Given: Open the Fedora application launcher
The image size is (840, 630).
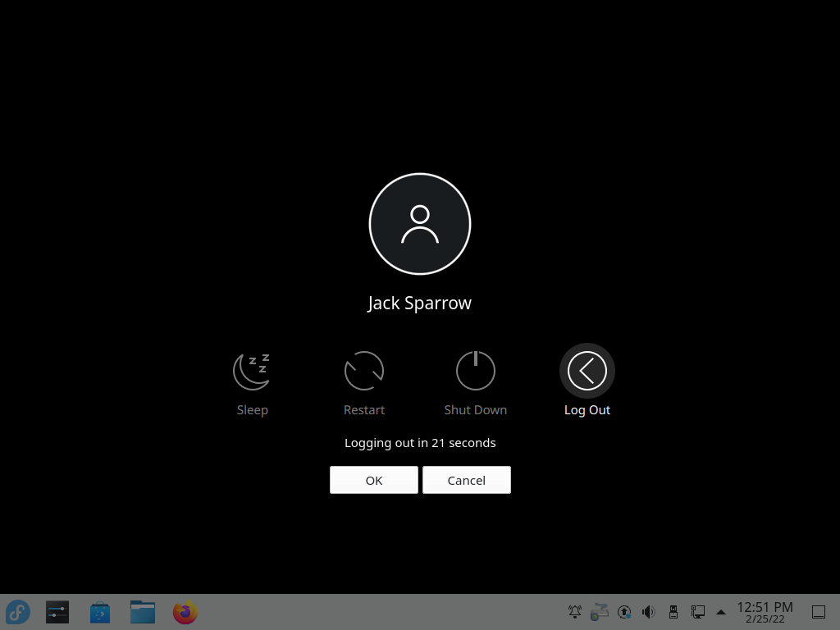Looking at the screenshot, I should click(x=18, y=612).
